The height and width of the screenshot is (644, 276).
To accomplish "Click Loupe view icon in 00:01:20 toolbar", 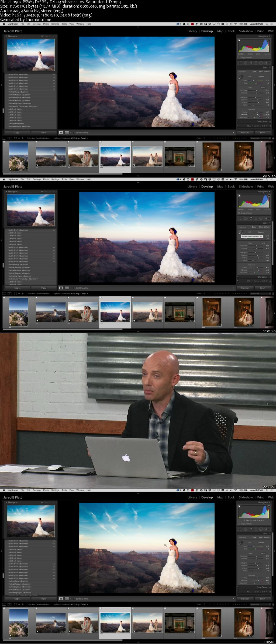I will 61,132.
